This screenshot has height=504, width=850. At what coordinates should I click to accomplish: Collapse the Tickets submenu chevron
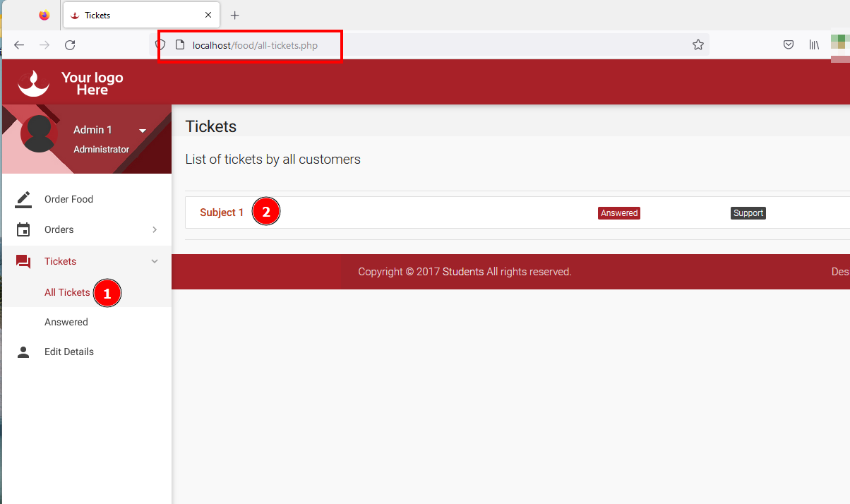point(155,261)
